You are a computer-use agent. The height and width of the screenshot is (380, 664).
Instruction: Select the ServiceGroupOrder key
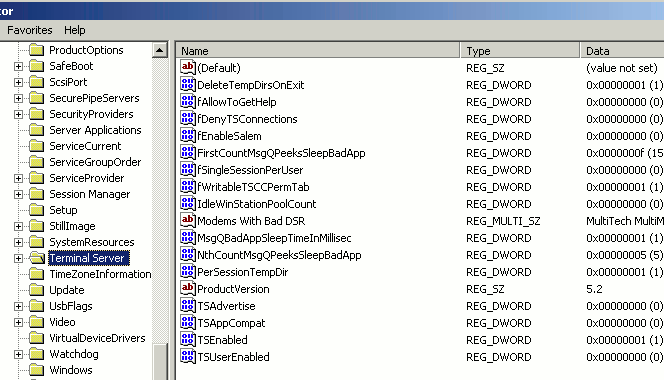click(x=95, y=162)
